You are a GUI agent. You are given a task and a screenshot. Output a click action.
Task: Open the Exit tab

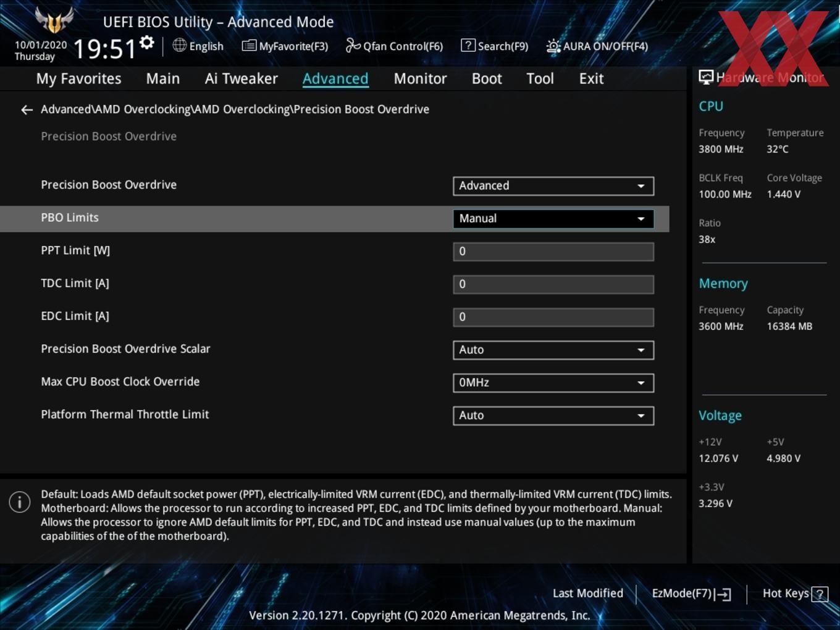[x=591, y=78]
